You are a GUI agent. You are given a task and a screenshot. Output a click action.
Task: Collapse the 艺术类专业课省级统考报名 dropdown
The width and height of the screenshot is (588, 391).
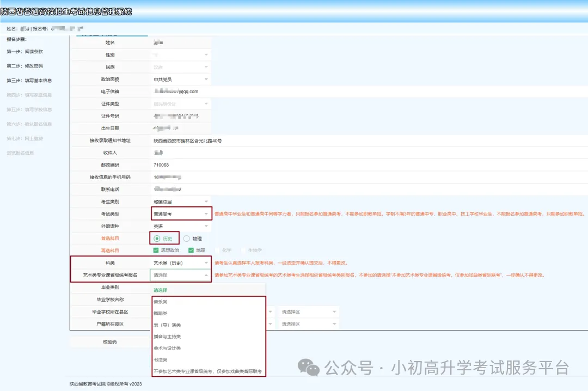(181, 275)
